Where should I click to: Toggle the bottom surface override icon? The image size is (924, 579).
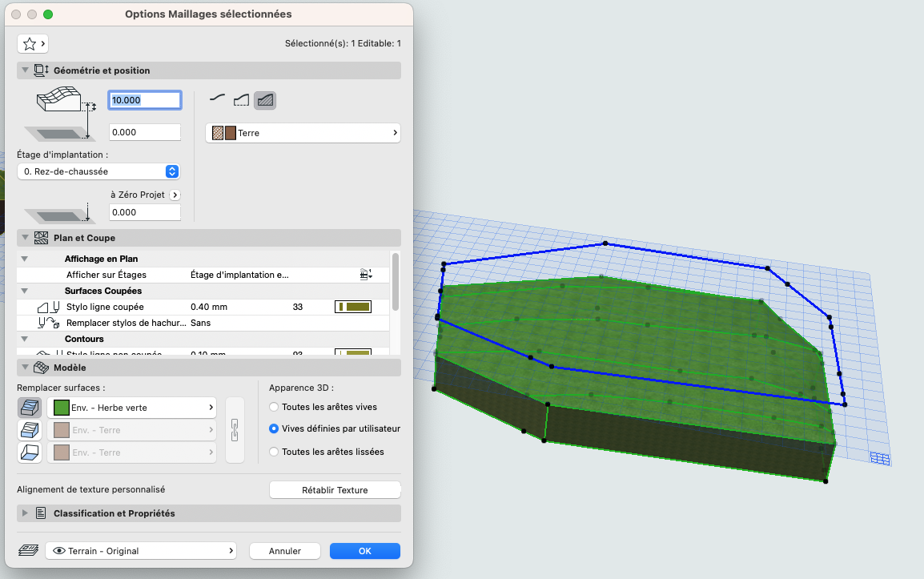pyautogui.click(x=30, y=452)
